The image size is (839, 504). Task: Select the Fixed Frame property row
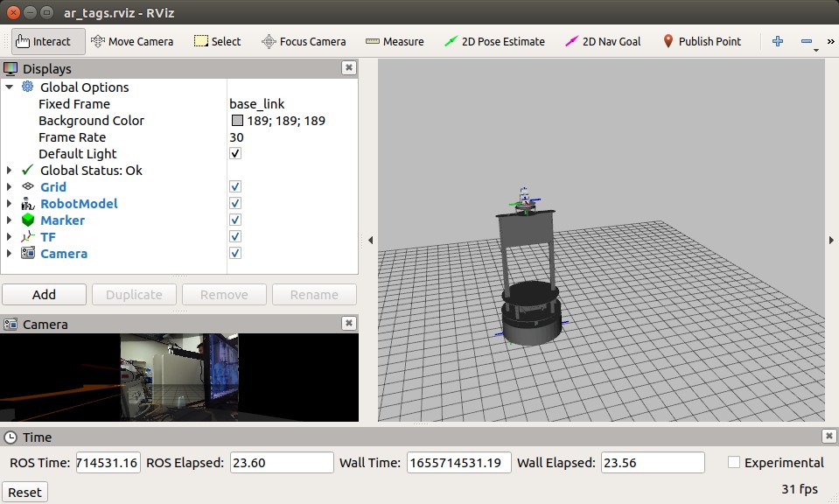[x=179, y=104]
